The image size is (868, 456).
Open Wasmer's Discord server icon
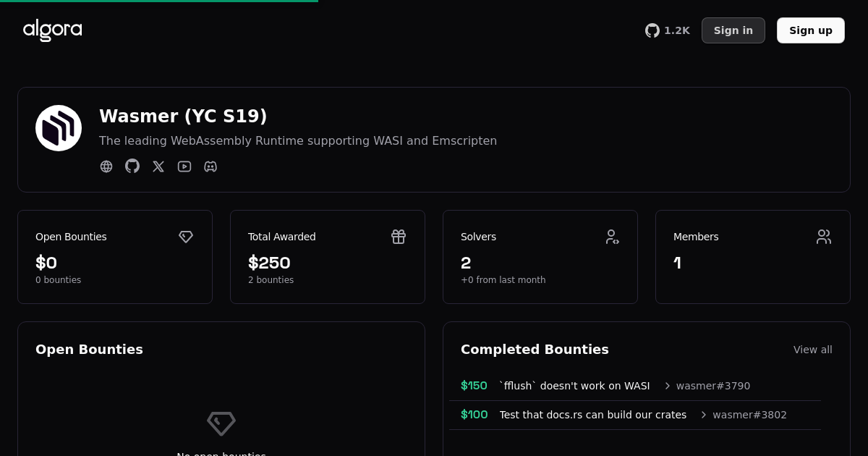pos(210,166)
